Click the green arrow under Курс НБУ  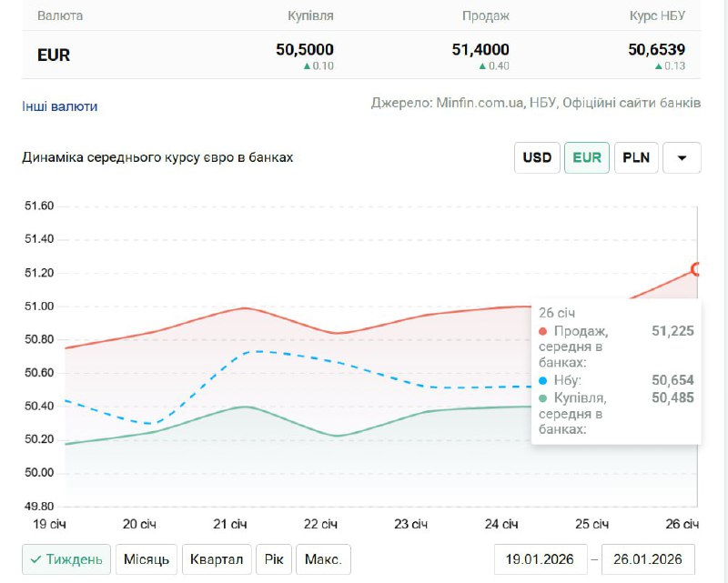[x=659, y=66]
